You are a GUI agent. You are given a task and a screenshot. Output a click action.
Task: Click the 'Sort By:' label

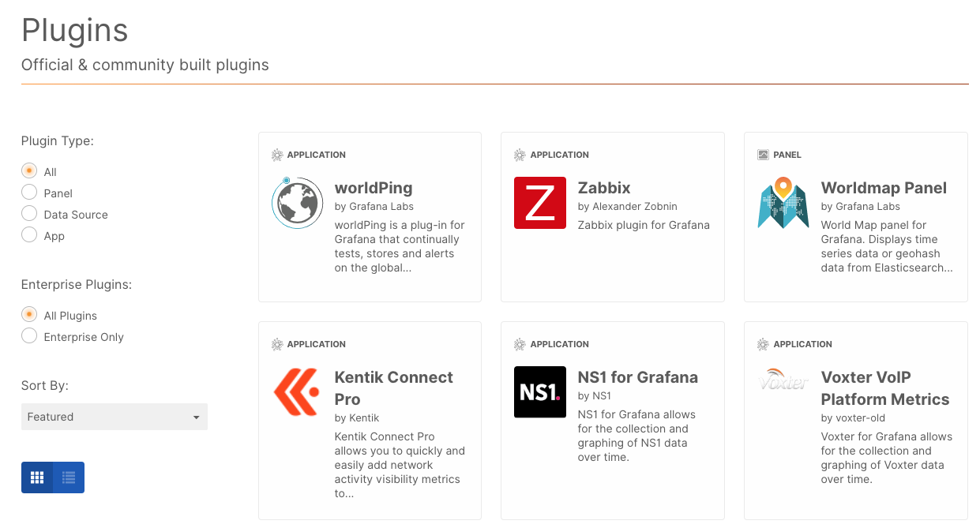pyautogui.click(x=45, y=386)
